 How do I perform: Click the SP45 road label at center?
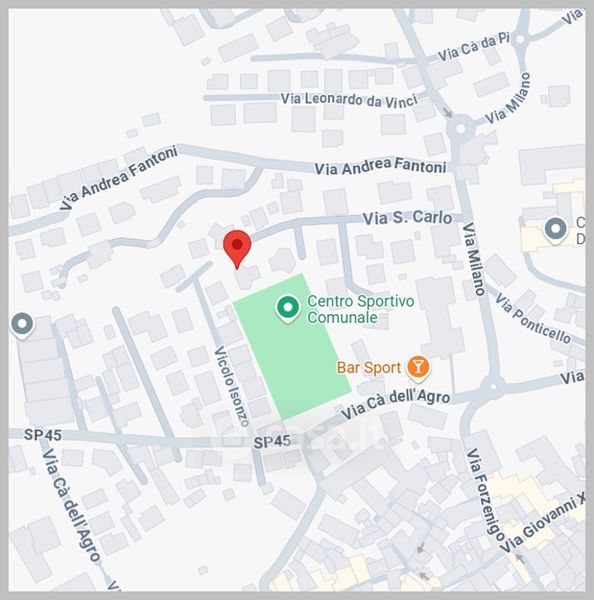[x=272, y=442]
